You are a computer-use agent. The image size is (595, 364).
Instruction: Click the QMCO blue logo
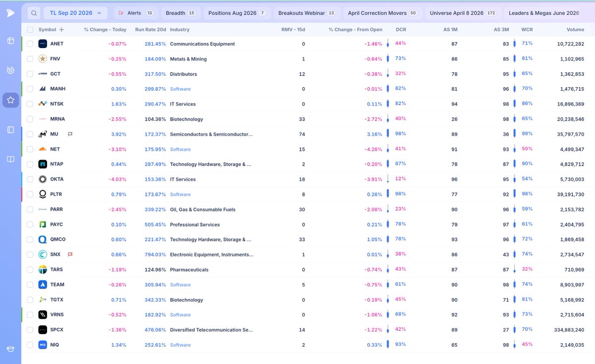point(43,240)
